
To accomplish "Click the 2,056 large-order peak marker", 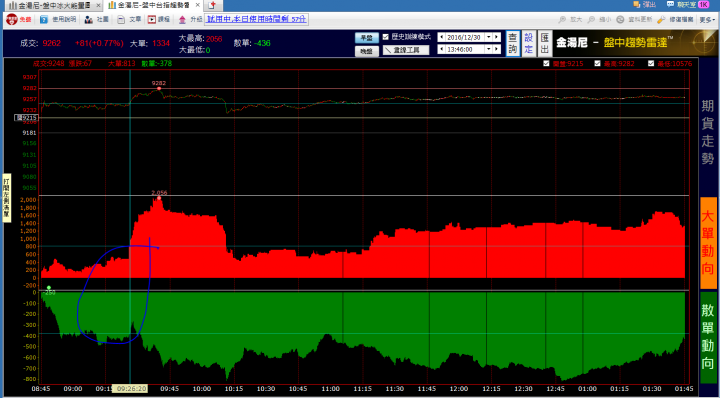I will point(159,198).
